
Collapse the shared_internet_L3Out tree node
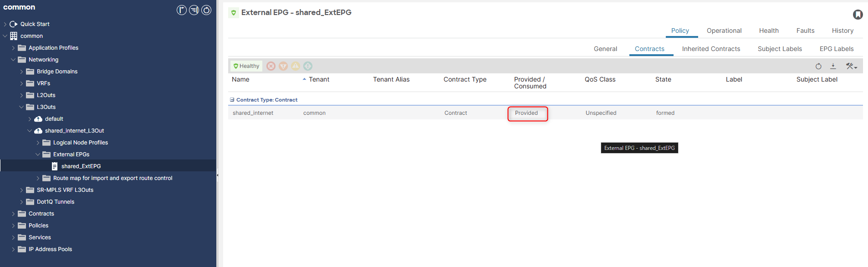(30, 131)
